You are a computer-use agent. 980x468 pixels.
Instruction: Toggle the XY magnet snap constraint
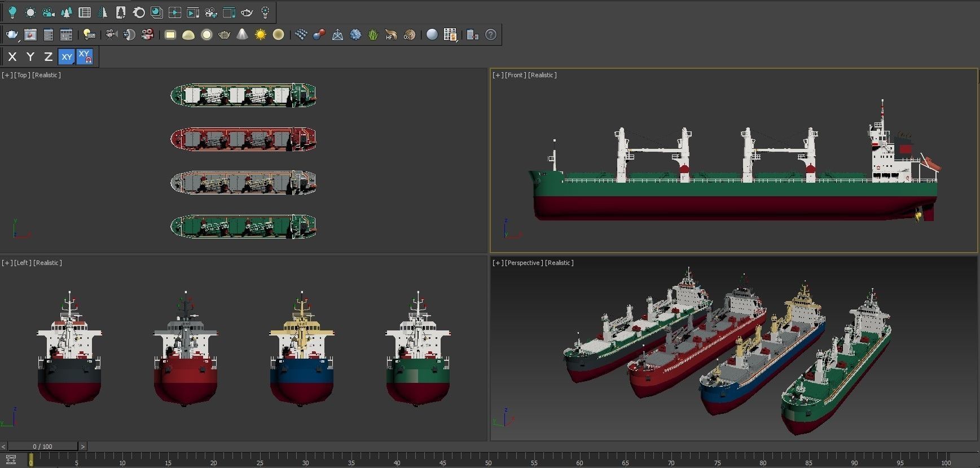click(x=85, y=56)
